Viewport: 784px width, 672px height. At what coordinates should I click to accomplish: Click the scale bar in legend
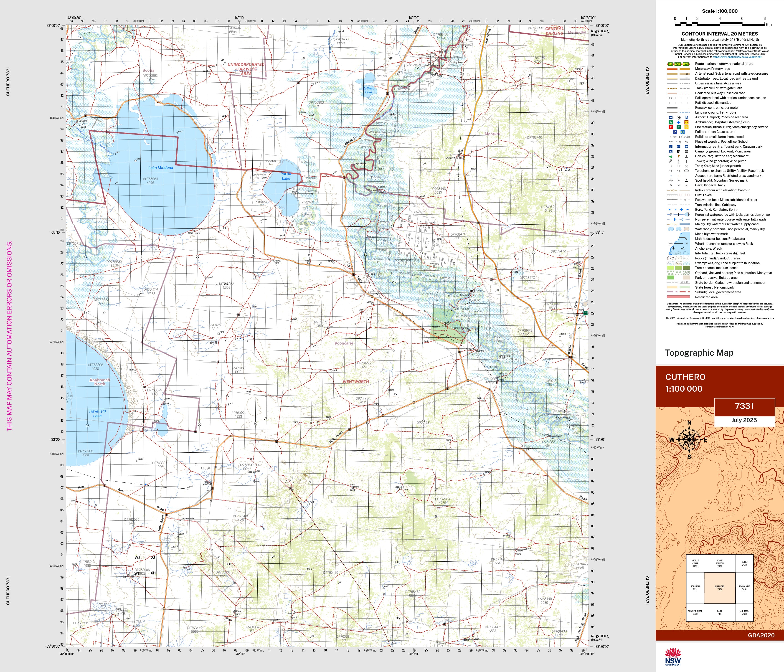coord(720,24)
